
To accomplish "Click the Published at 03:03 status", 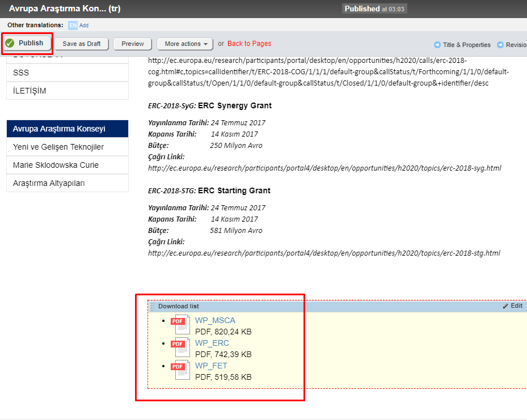I will pyautogui.click(x=374, y=9).
